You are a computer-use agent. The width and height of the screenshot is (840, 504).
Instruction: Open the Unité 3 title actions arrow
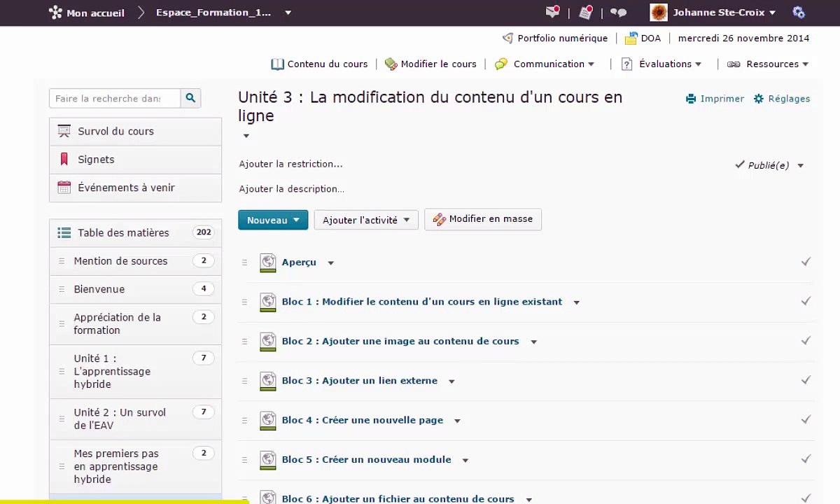click(246, 136)
